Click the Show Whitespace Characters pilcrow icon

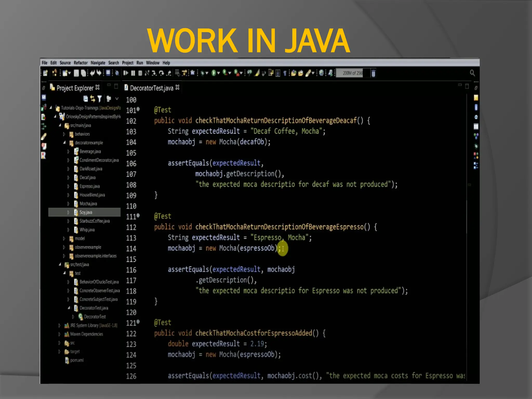coord(285,73)
